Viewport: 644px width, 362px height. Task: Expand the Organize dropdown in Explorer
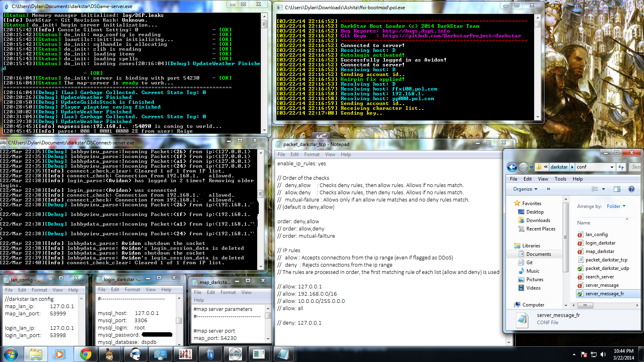pos(525,189)
